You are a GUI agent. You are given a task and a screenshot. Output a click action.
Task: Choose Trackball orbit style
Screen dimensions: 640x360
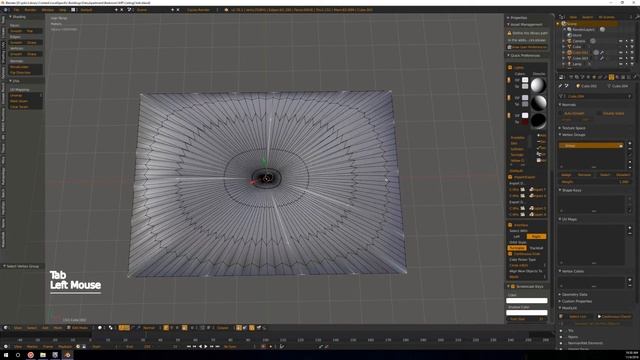pyautogui.click(x=536, y=248)
